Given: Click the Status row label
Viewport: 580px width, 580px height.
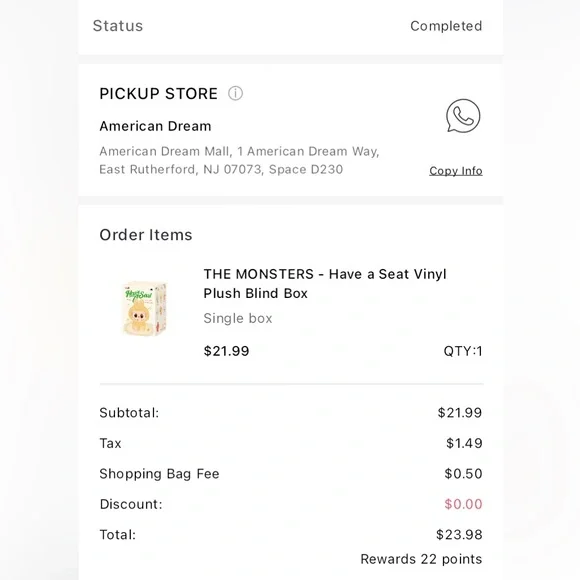Looking at the screenshot, I should coord(118,26).
